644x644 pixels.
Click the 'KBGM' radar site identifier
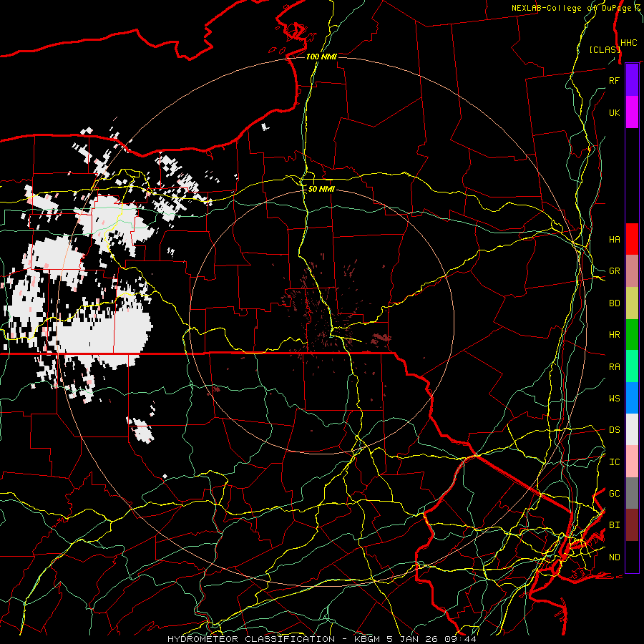pyautogui.click(x=367, y=639)
